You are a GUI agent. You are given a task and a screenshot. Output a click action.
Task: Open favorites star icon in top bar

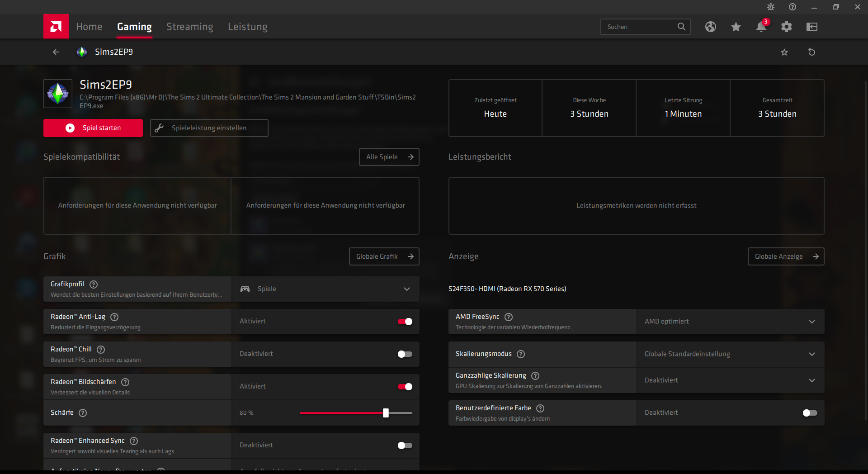tap(736, 27)
